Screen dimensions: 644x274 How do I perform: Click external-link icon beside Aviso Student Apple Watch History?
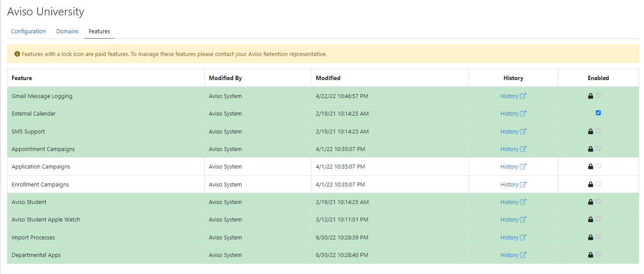pyautogui.click(x=523, y=219)
